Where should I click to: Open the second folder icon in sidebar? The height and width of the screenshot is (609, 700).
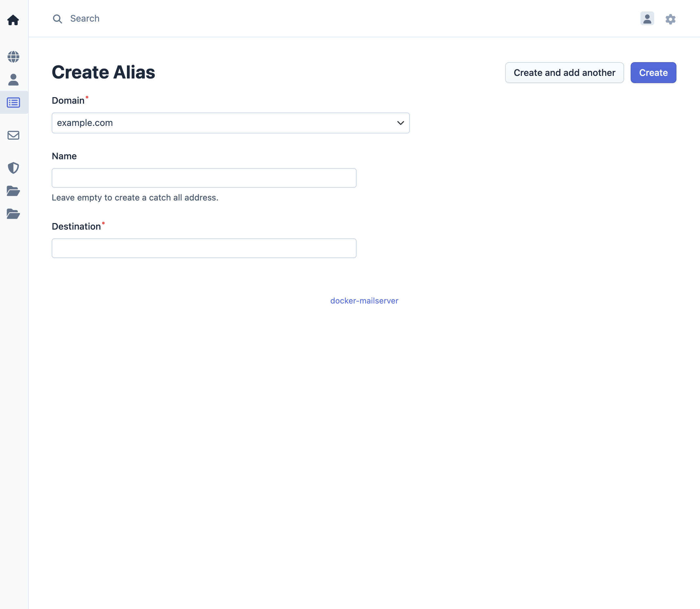(x=13, y=214)
